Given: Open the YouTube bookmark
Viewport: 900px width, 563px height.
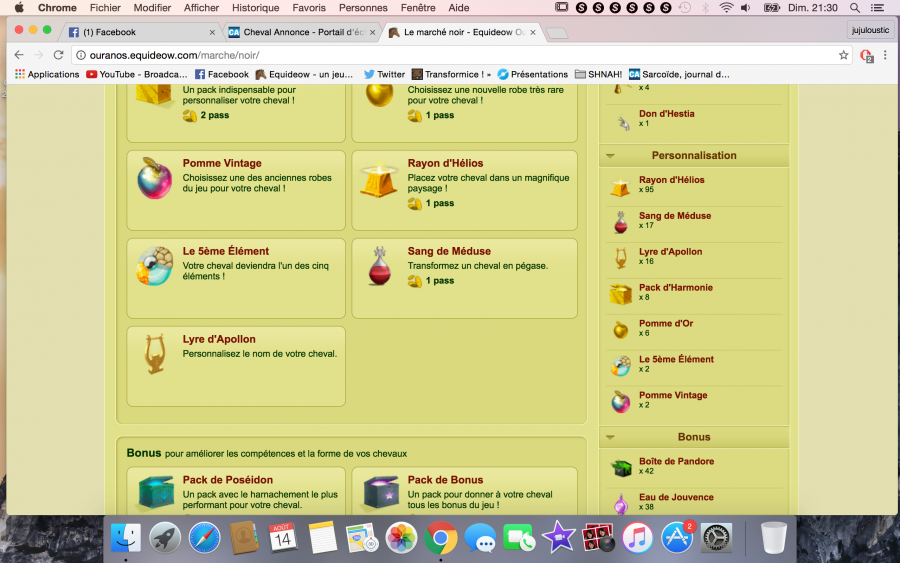Looking at the screenshot, I should (x=137, y=74).
